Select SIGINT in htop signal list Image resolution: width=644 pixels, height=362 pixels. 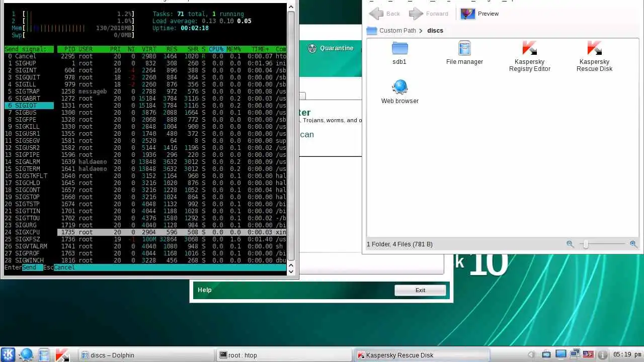[29, 70]
